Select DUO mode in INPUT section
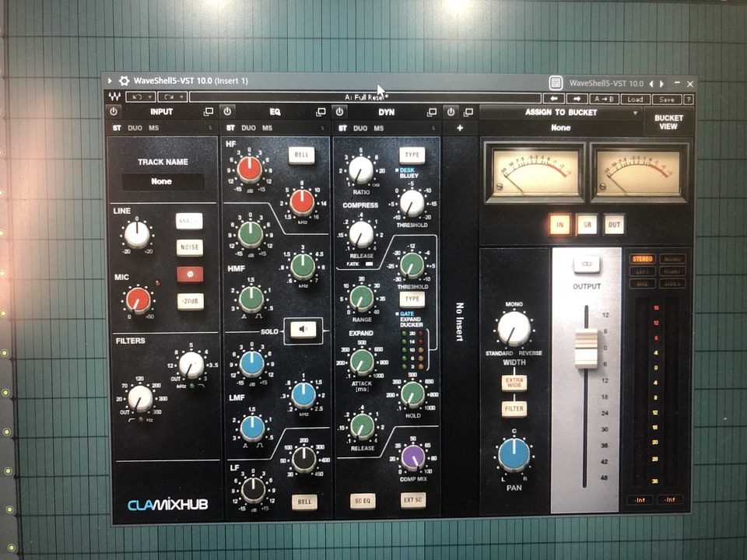747x560 pixels. [x=135, y=128]
